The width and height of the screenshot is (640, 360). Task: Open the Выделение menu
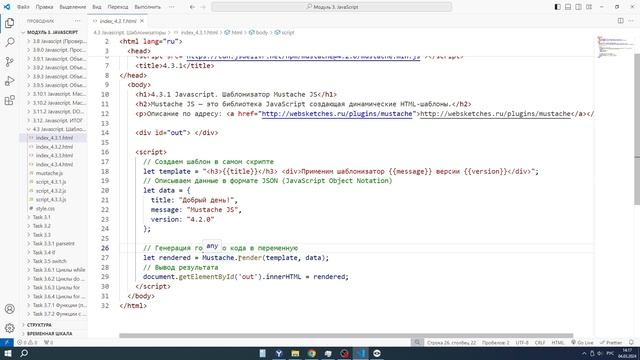(x=73, y=7)
